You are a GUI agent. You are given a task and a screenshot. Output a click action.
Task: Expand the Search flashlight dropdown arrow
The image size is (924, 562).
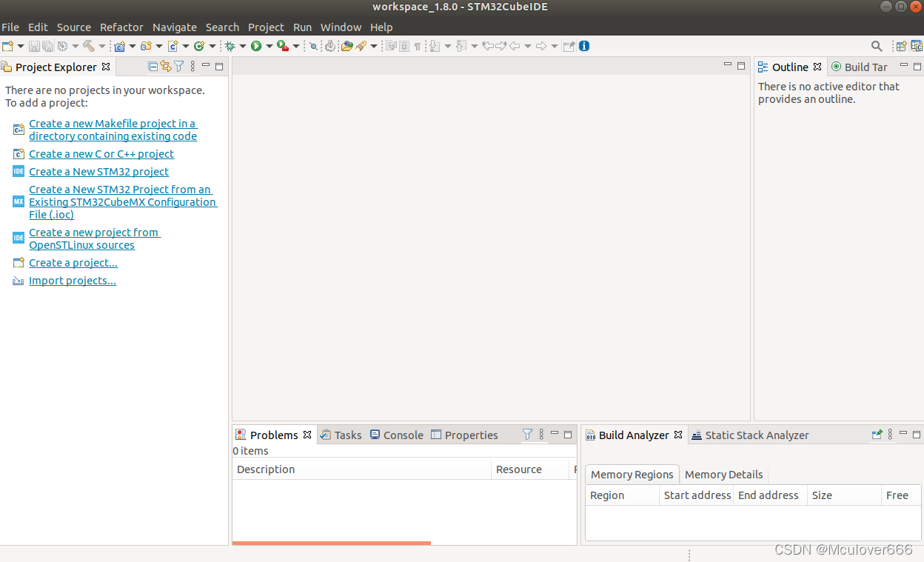374,46
